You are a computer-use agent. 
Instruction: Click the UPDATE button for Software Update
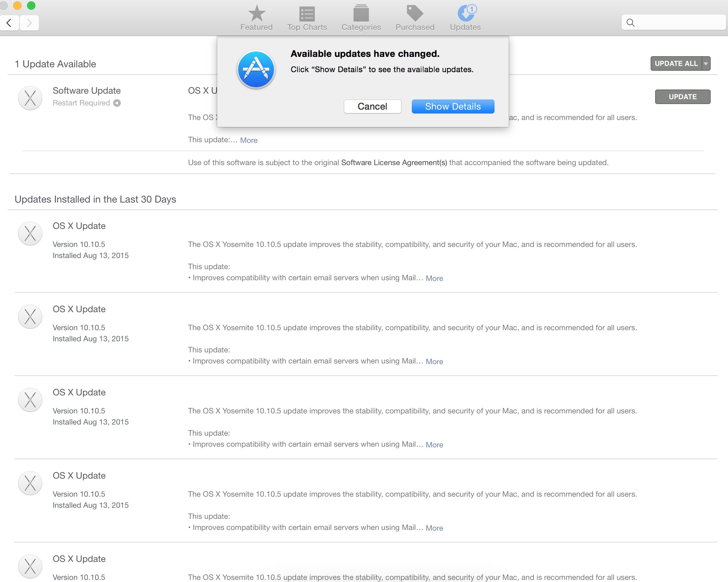point(682,97)
